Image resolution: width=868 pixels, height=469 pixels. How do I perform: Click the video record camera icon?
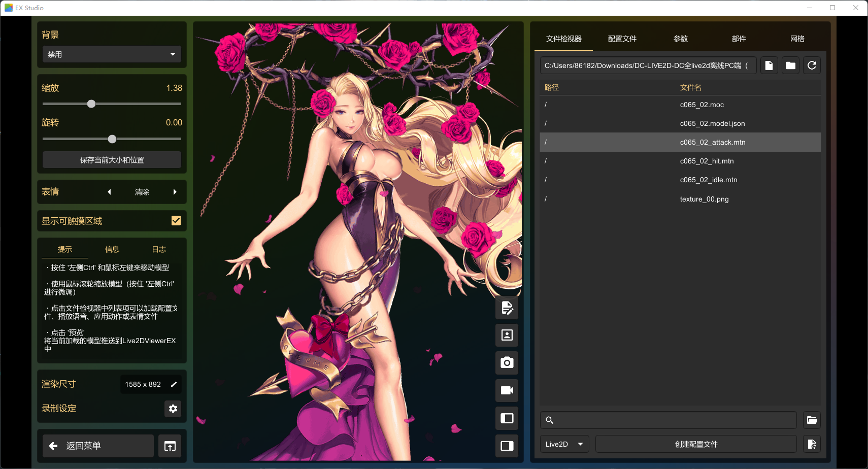507,390
